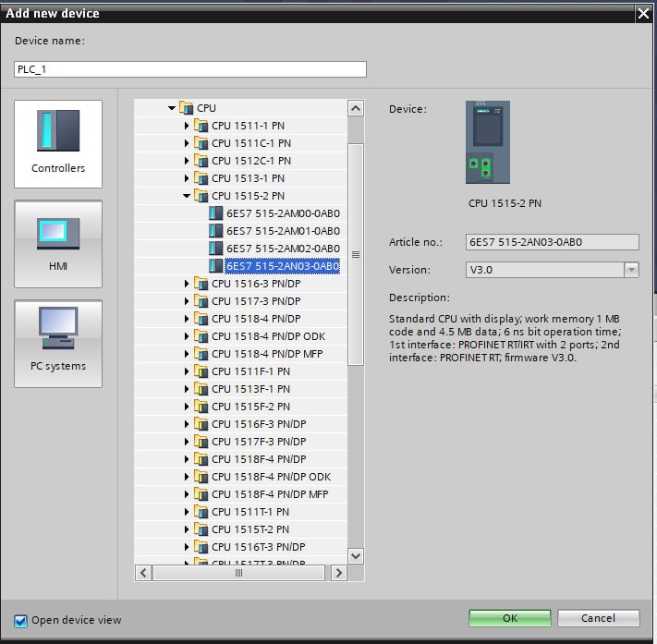Click the Cancel button
The width and height of the screenshot is (657, 644).
point(599,618)
